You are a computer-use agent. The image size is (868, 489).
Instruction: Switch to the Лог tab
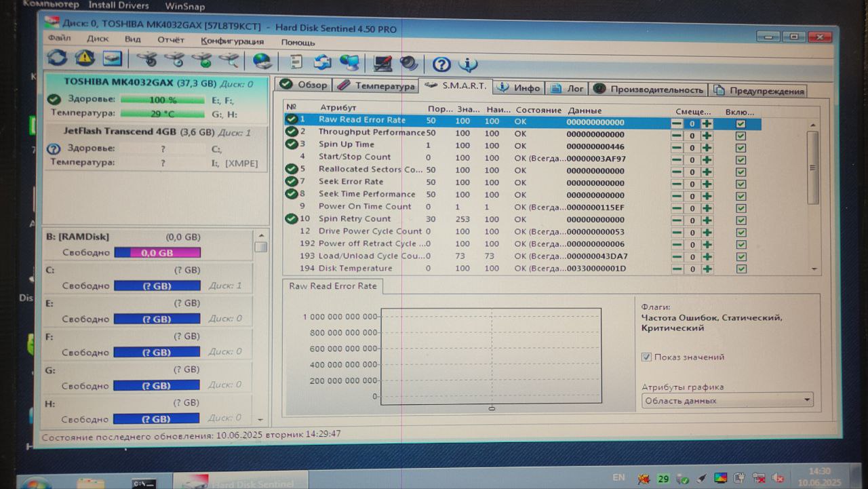coord(568,89)
